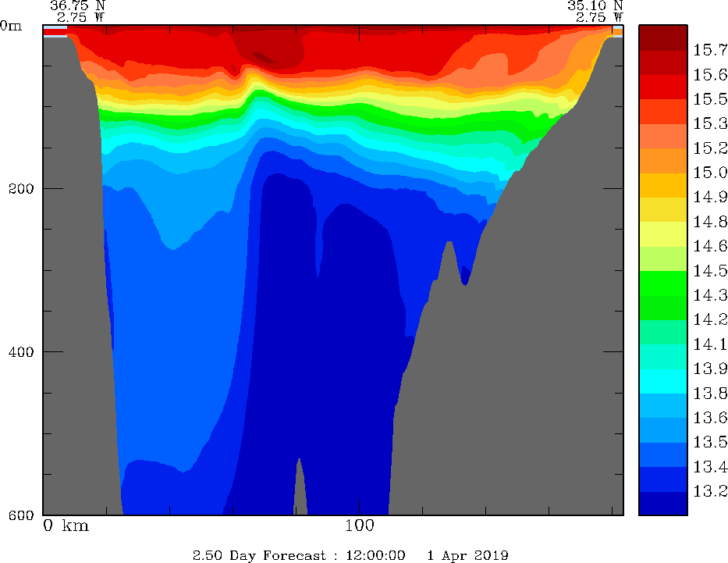Click the 13.5 colorbar value

(x=710, y=442)
